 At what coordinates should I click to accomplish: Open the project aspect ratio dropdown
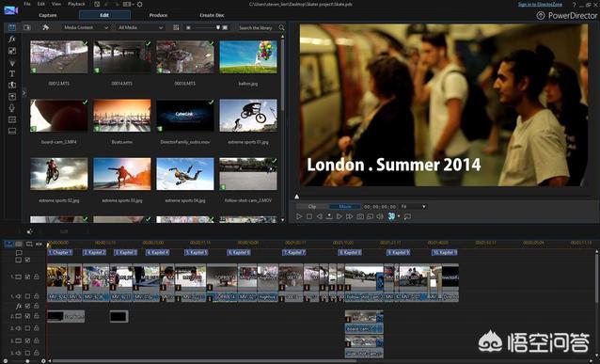click(130, 4)
